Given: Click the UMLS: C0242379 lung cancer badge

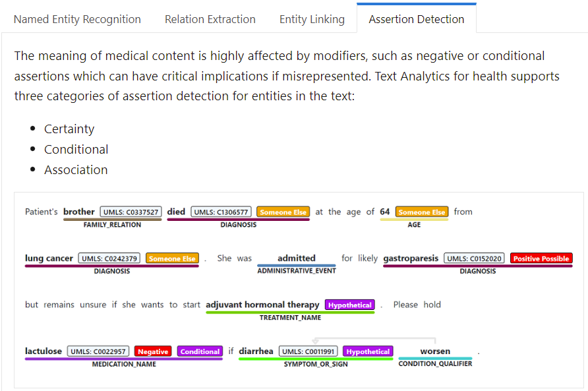Looking at the screenshot, I should pos(109,258).
